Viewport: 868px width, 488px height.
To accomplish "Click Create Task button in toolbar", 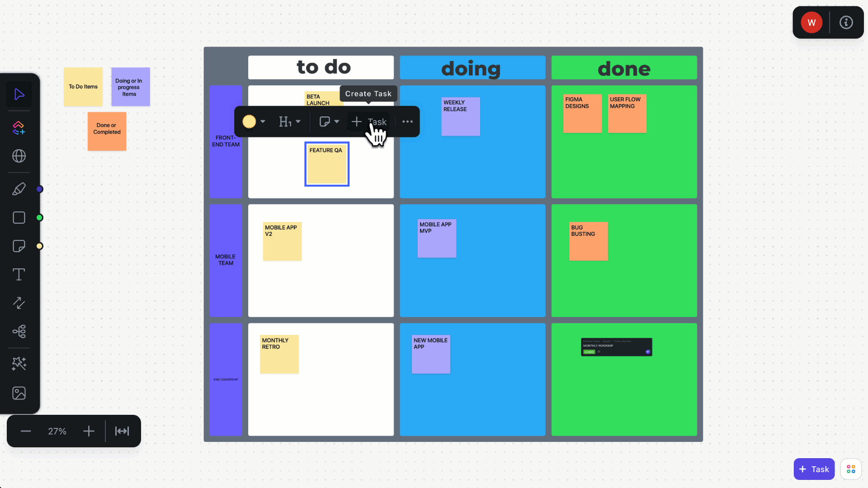I will pos(368,122).
